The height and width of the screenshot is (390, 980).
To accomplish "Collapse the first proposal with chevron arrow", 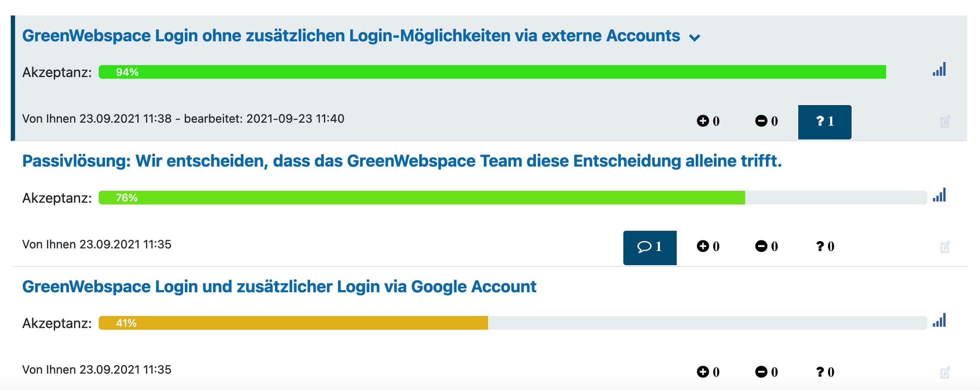I will pyautogui.click(x=694, y=38).
